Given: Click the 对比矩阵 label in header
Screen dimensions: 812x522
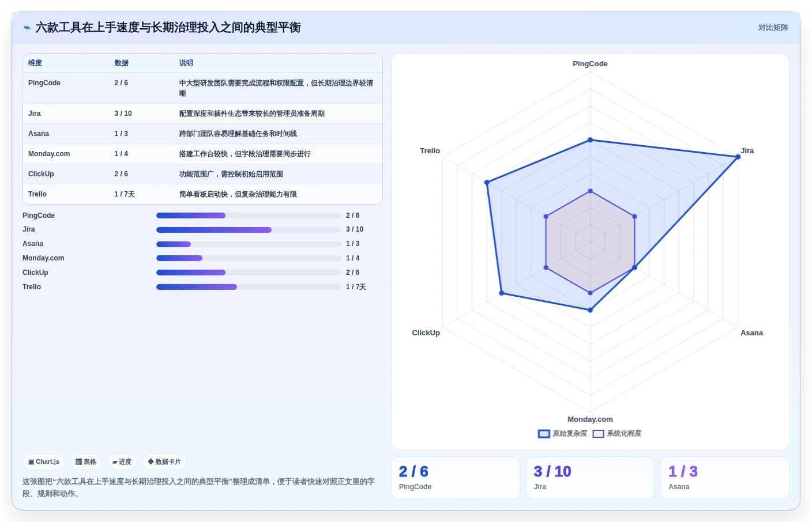Looking at the screenshot, I should [x=773, y=28].
